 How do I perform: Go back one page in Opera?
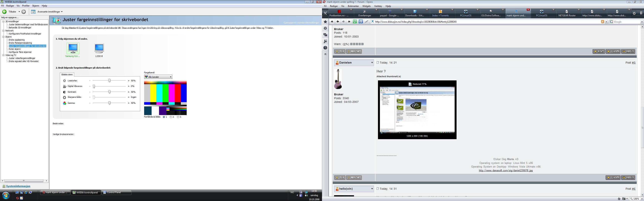click(x=338, y=22)
